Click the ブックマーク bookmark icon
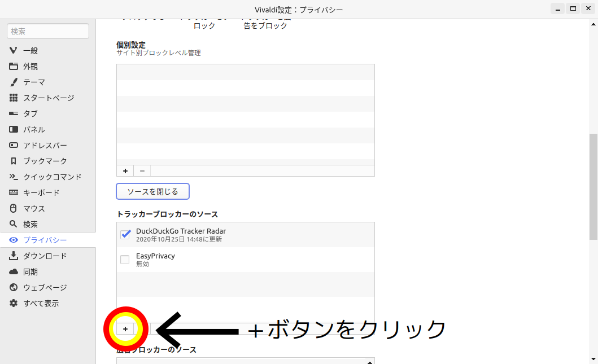This screenshot has height=364, width=598. click(14, 161)
